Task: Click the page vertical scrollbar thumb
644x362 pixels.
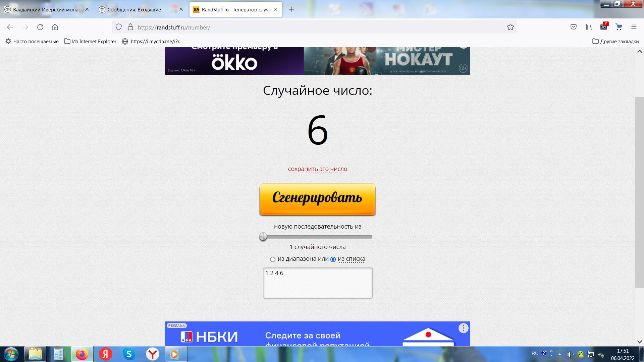Action: [639, 192]
